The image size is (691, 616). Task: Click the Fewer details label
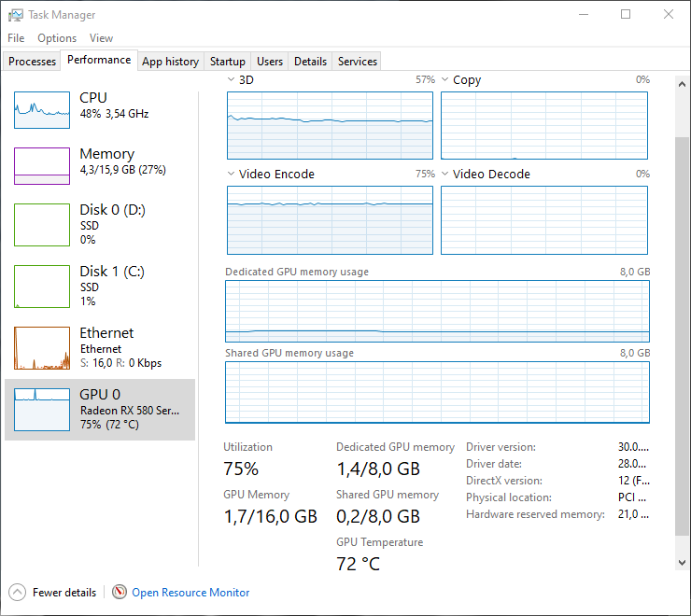[x=64, y=593]
